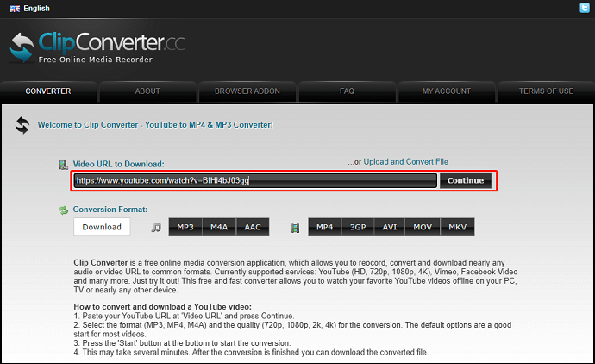Click 'How to convert and download a YouTube video:' heading
Screen dimensions: 595x364
162,307
